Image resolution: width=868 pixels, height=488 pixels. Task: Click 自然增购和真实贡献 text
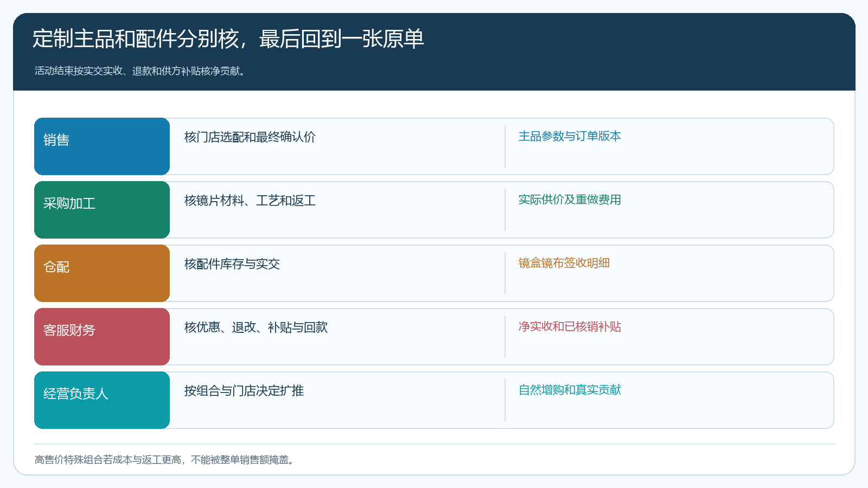[570, 390]
